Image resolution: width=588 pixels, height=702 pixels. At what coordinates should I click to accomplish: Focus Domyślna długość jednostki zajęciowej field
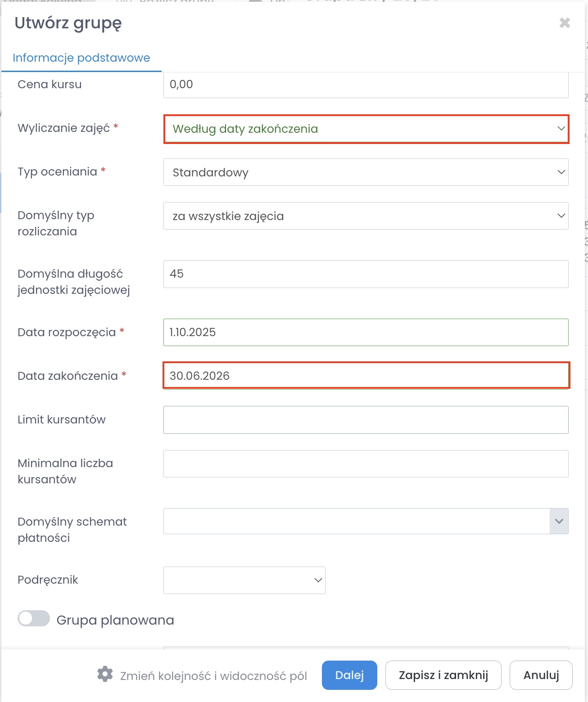point(366,274)
